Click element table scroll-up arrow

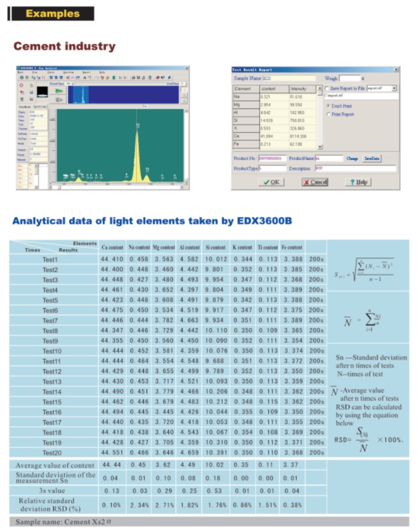(x=320, y=88)
